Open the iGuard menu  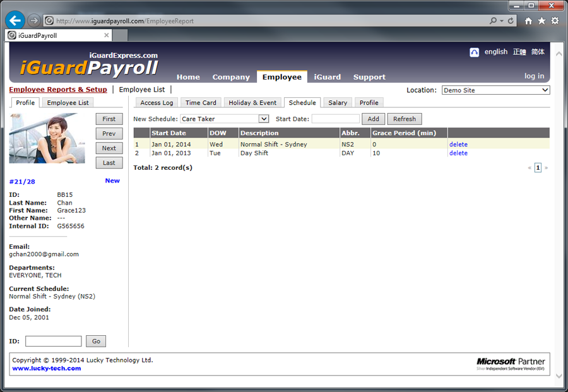(327, 77)
